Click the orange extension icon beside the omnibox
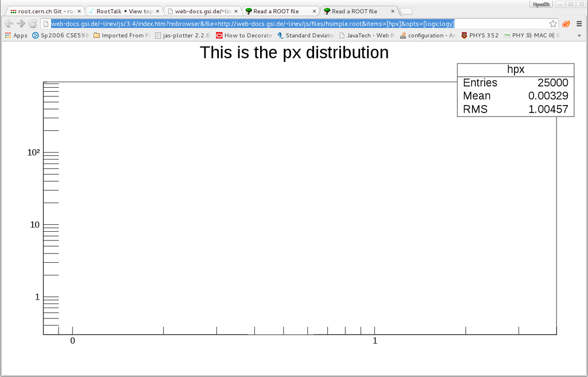This screenshot has height=377, width=588. 565,24
